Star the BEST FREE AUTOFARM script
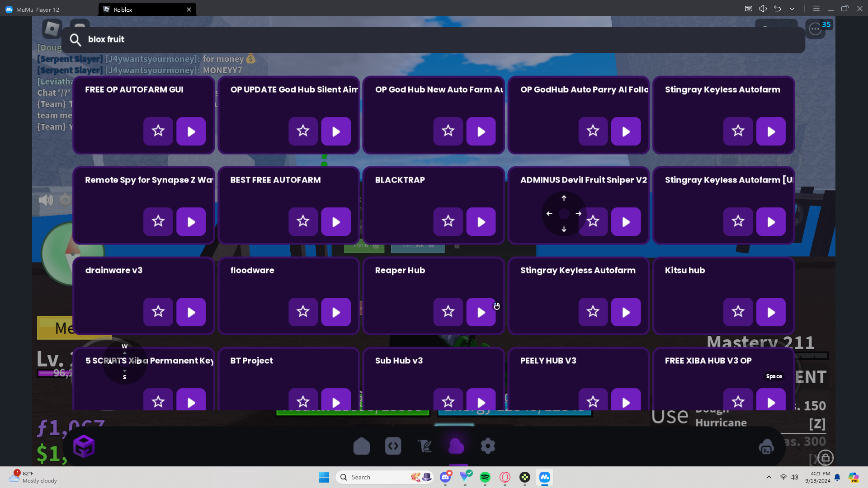This screenshot has height=488, width=868. coord(303,222)
